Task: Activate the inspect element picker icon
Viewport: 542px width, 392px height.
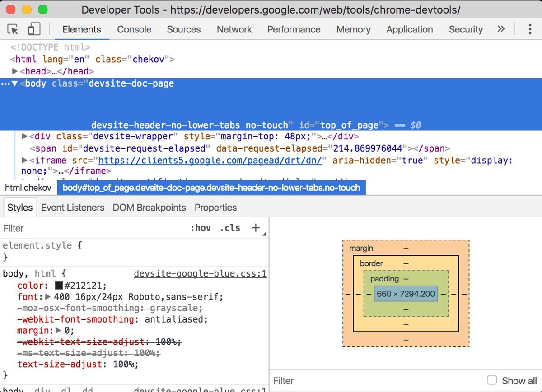Action: click(13, 29)
